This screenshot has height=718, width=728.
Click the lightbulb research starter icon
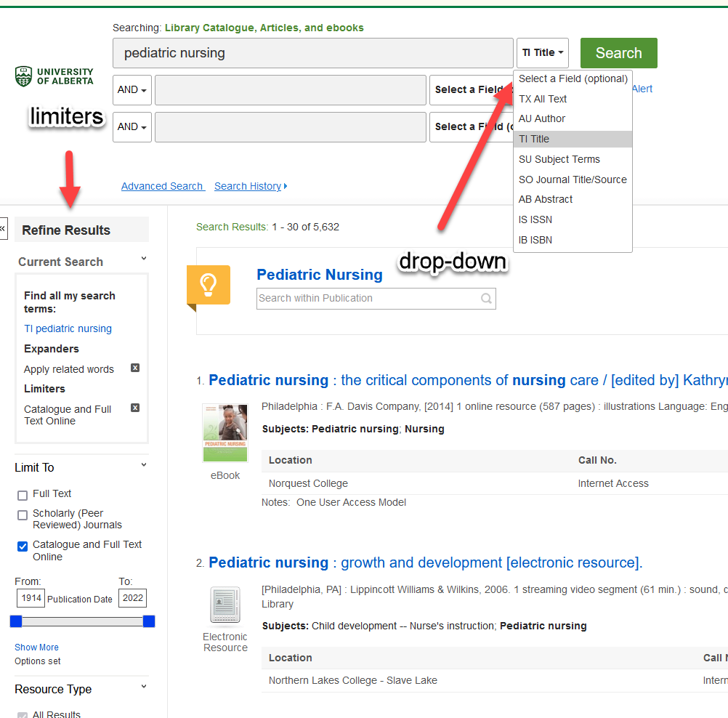point(209,285)
